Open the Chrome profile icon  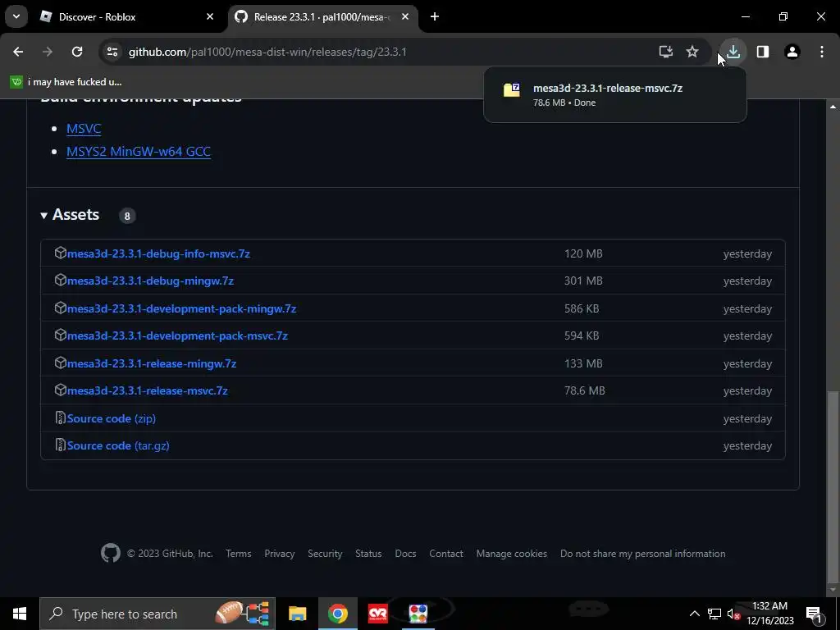pos(792,52)
